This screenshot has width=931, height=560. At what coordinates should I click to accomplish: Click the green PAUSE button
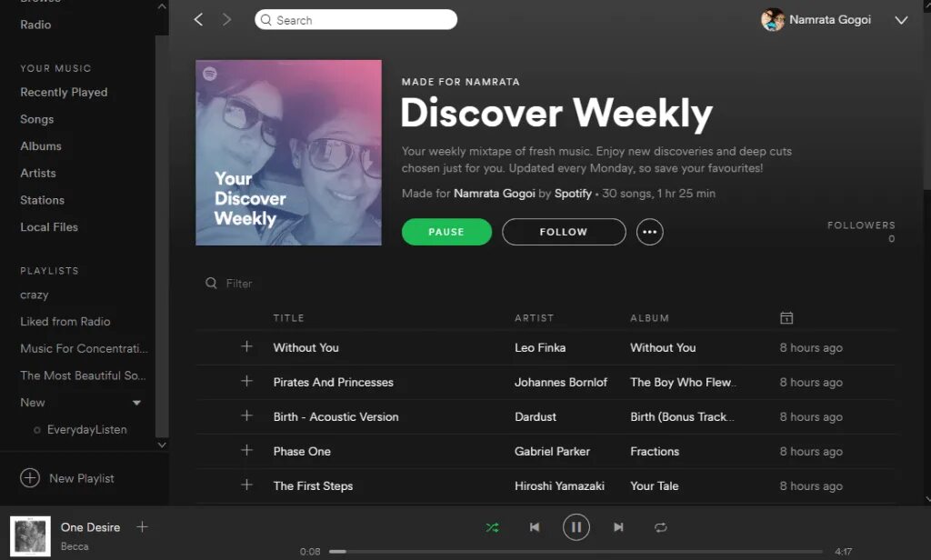446,232
